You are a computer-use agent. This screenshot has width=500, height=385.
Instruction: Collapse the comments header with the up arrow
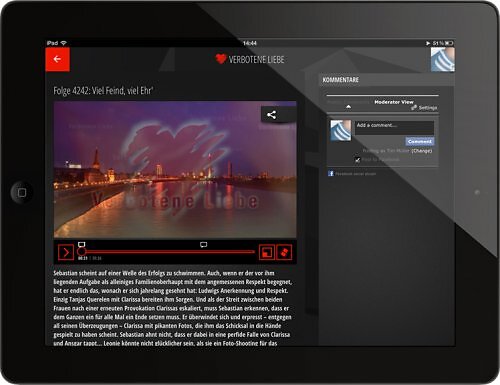(x=348, y=107)
